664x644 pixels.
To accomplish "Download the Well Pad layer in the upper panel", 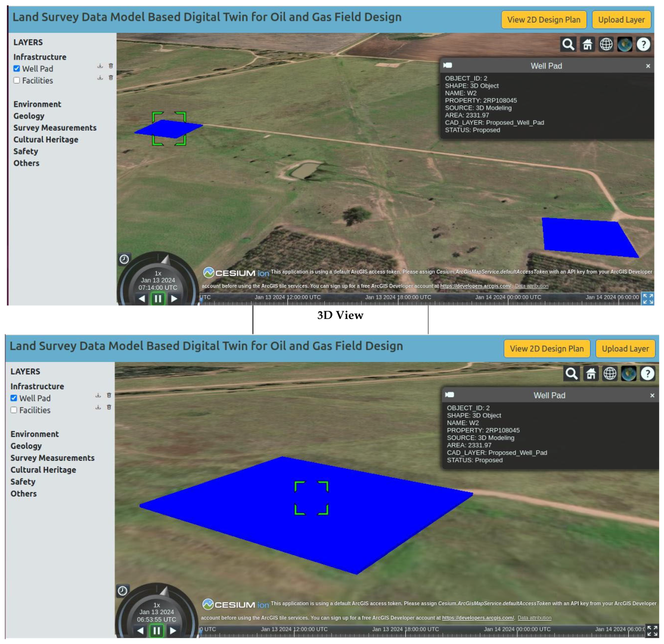I will (100, 66).
